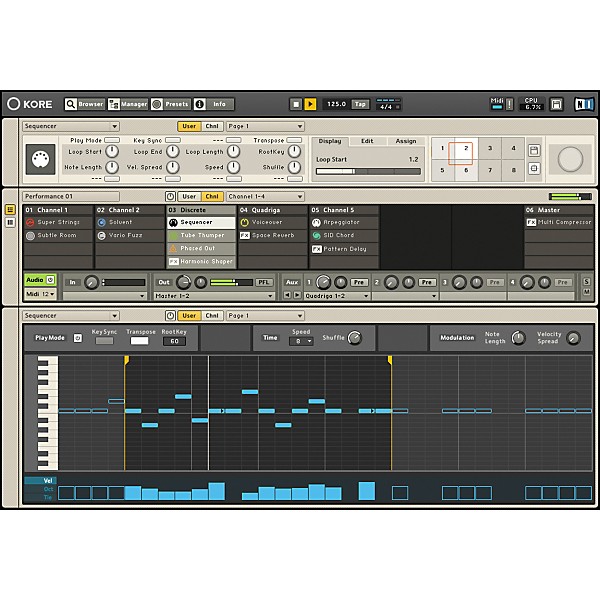Click the KORE logo
The image size is (600, 600).
pos(30,104)
